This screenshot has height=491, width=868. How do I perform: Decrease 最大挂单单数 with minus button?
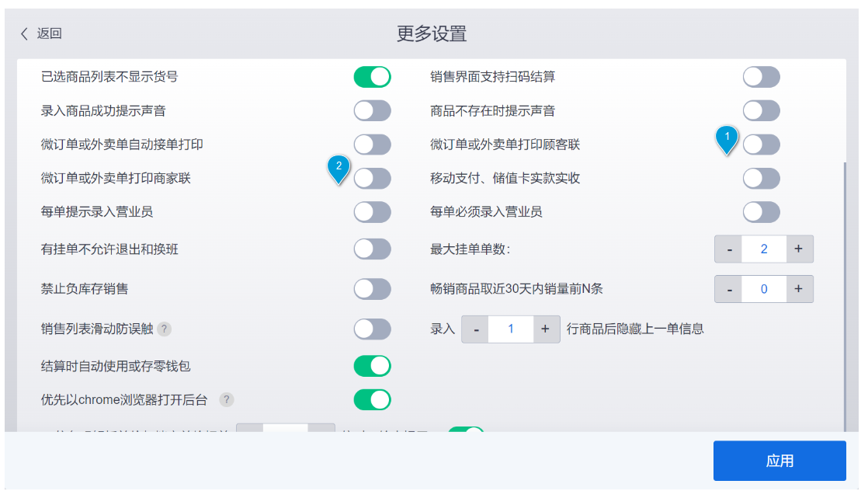729,249
